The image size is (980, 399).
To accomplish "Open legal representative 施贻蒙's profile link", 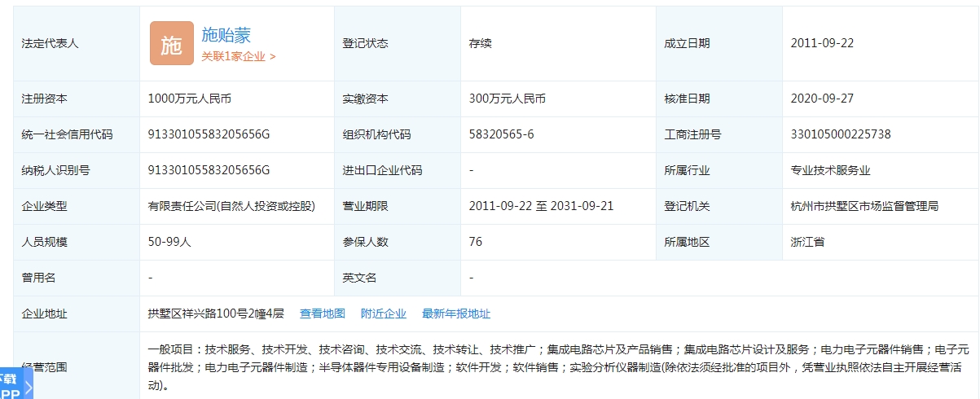I will click(x=226, y=35).
